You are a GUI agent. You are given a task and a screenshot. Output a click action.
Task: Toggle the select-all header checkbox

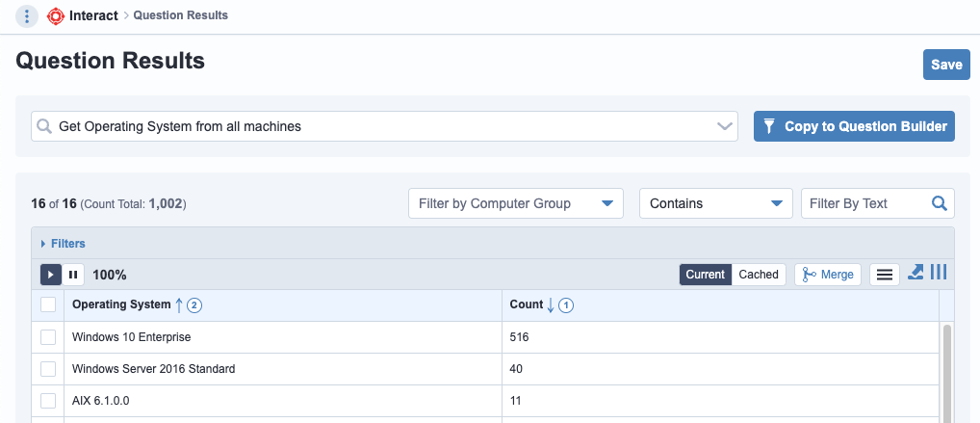[48, 304]
